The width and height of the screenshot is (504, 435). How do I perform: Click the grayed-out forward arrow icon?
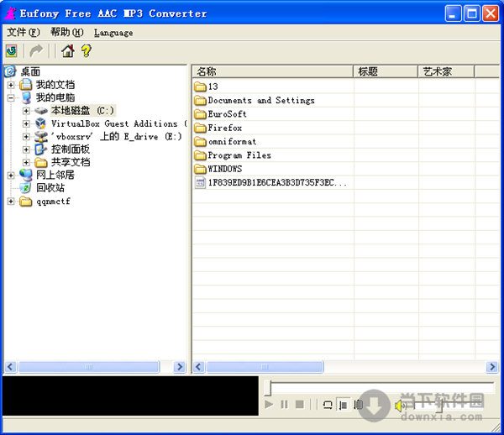(x=36, y=51)
